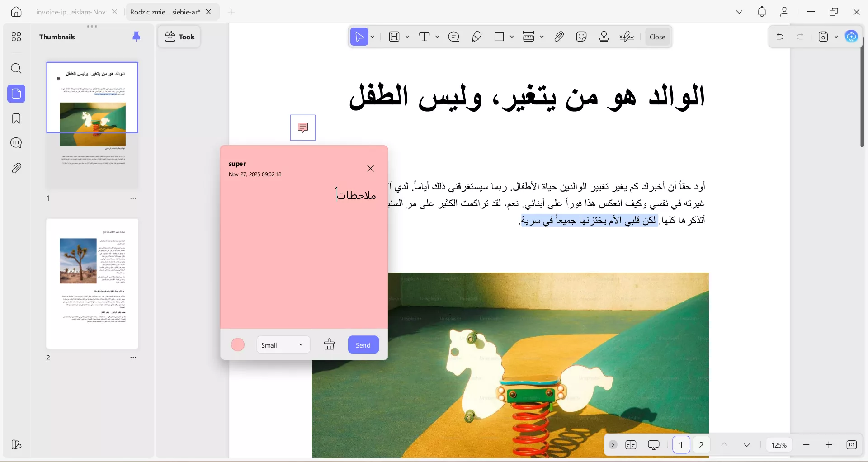The image size is (868, 462).
Task: Go to the Home screen icon
Action: point(16,12)
